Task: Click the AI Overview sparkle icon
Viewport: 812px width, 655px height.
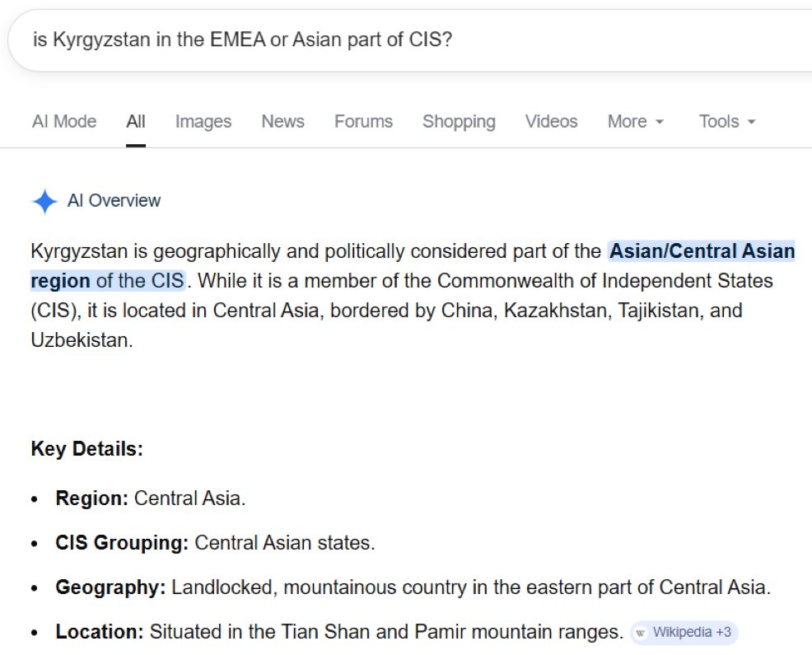Action: point(44,201)
